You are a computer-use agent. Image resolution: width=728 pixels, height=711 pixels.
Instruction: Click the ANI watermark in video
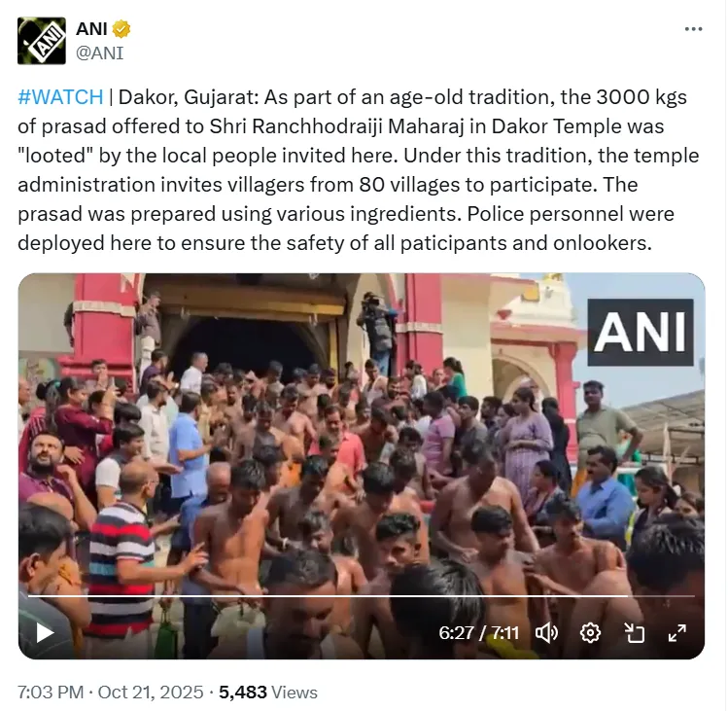tap(641, 332)
